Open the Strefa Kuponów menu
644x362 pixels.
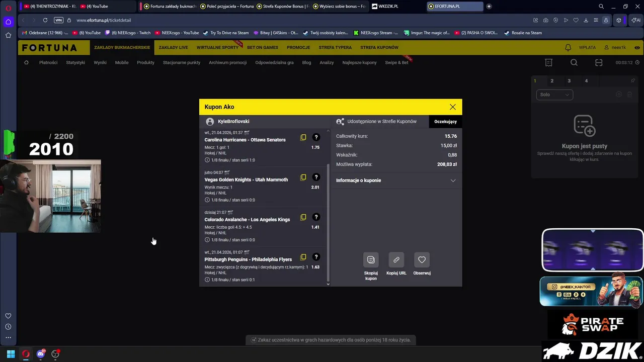(x=379, y=47)
